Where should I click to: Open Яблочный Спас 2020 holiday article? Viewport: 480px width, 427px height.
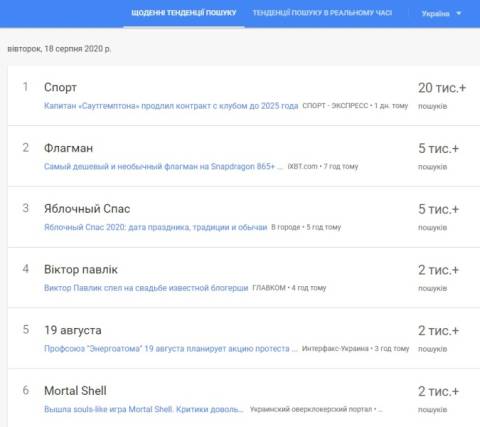tap(156, 227)
